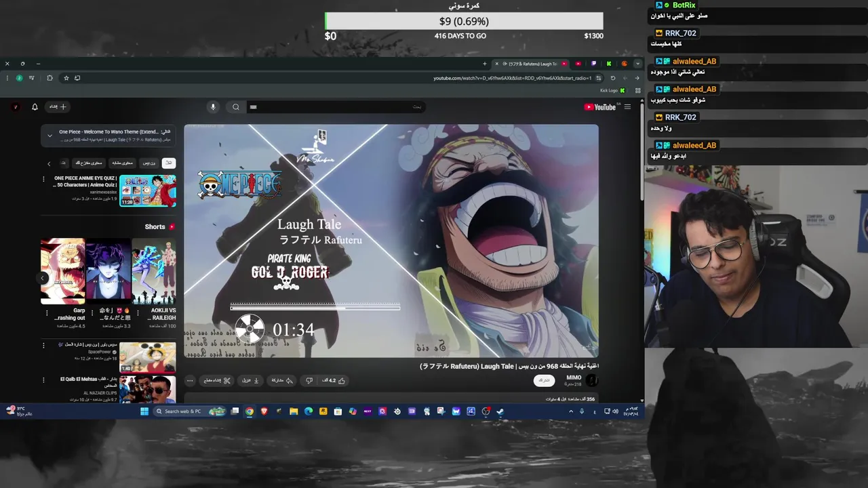Switch to the Twitch browser tab
The height and width of the screenshot is (488, 868).
pyautogui.click(x=593, y=64)
